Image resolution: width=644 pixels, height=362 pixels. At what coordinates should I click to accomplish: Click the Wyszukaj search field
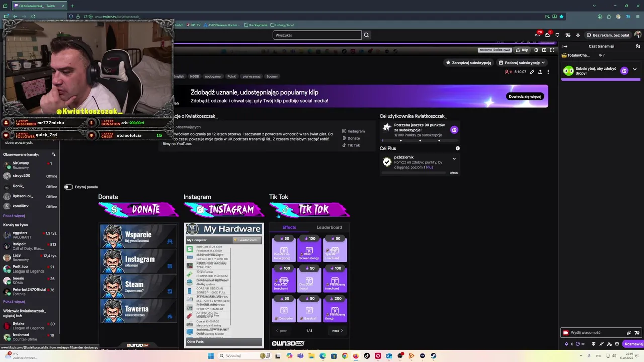(x=317, y=35)
